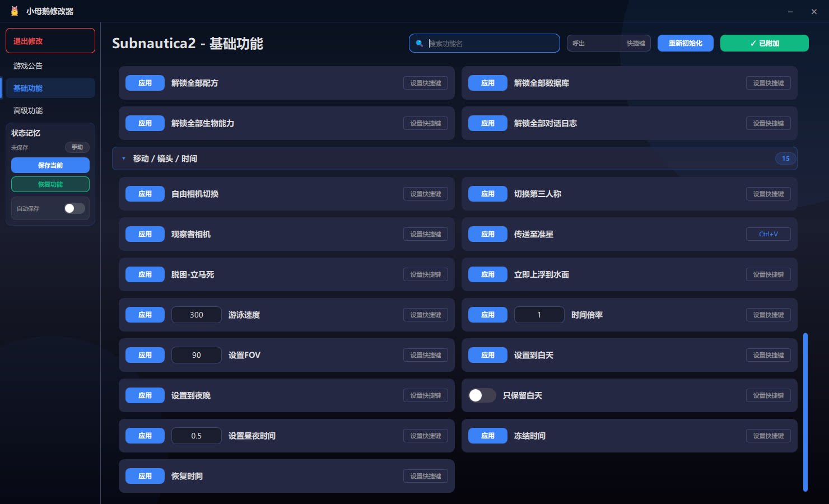This screenshot has height=504, width=829.
Task: Click the 小母鹅修改器 goose logo icon
Action: coord(15,11)
